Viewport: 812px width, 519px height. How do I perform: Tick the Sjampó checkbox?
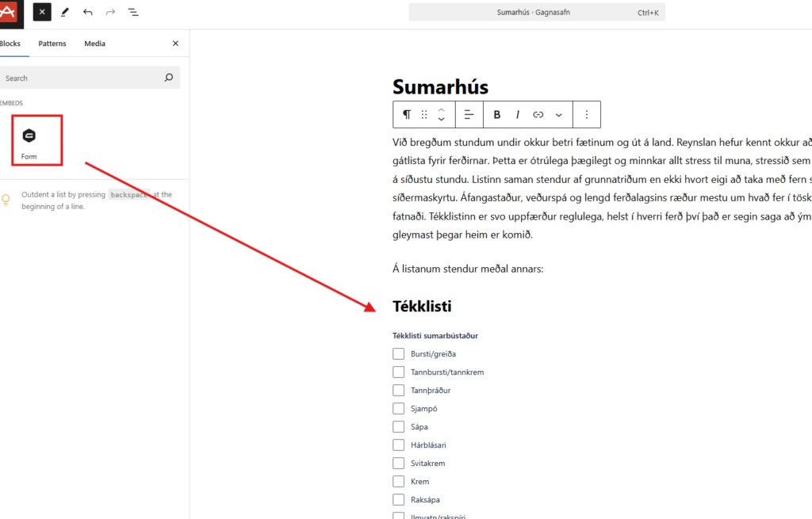pyautogui.click(x=399, y=408)
